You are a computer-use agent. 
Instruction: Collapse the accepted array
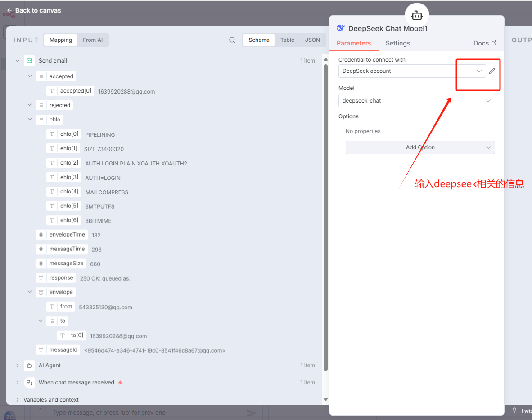tap(30, 76)
